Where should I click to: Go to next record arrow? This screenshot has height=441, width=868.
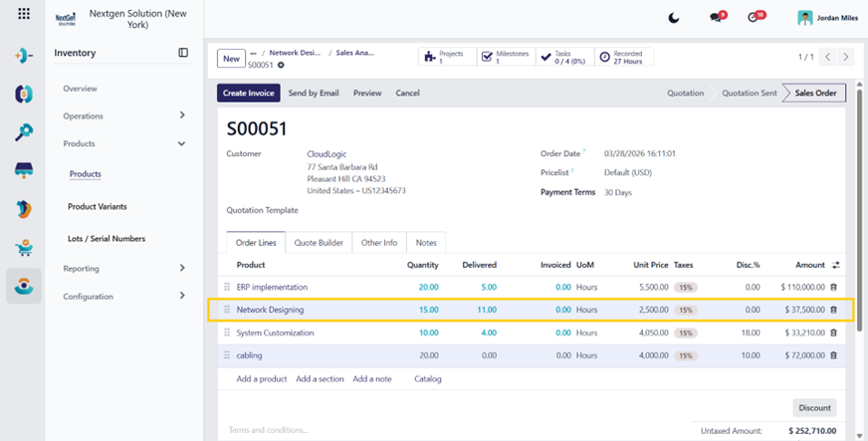click(845, 57)
